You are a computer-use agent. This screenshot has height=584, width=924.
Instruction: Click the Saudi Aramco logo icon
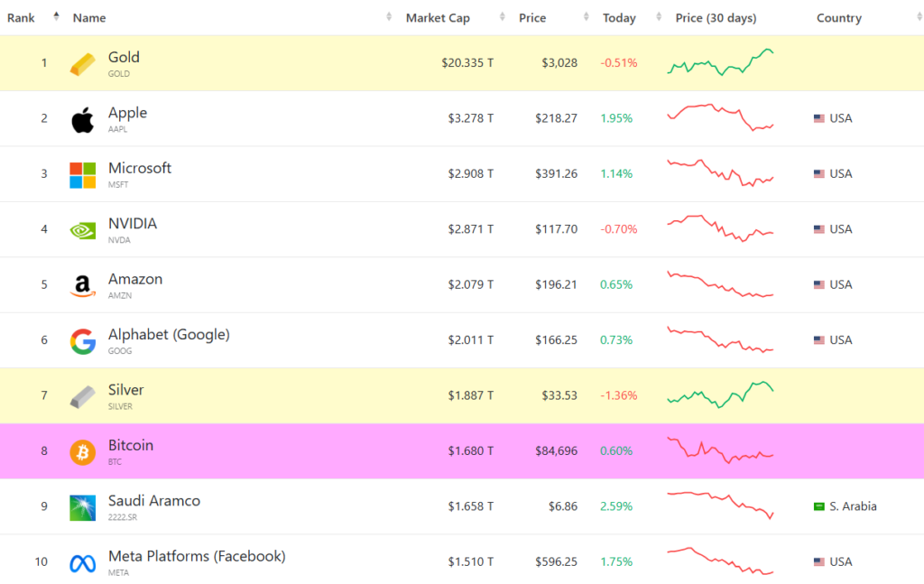[x=82, y=507]
